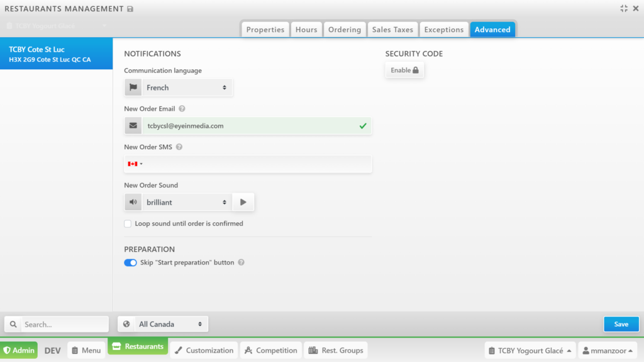Image resolution: width=644 pixels, height=362 pixels.
Task: Enable the security code
Action: click(404, 71)
